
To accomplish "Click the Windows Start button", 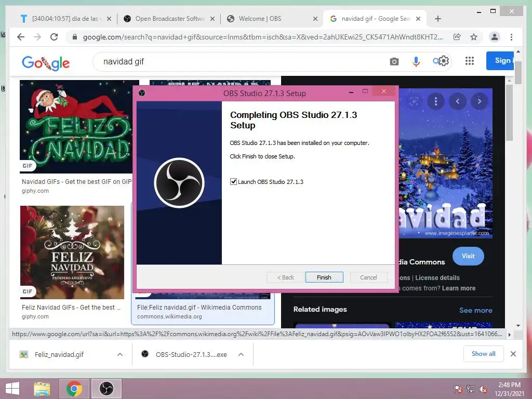I will pyautogui.click(x=12, y=389).
